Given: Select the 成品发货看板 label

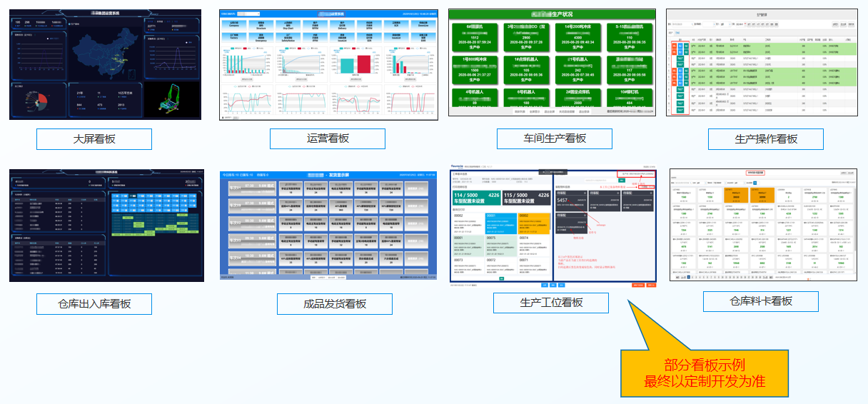Looking at the screenshot, I should (x=334, y=303).
